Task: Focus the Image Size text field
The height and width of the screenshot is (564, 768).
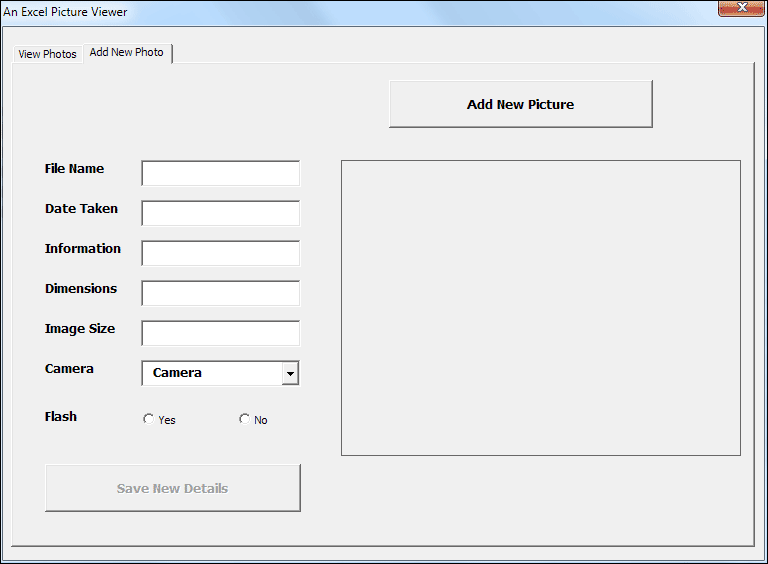Action: [x=220, y=333]
